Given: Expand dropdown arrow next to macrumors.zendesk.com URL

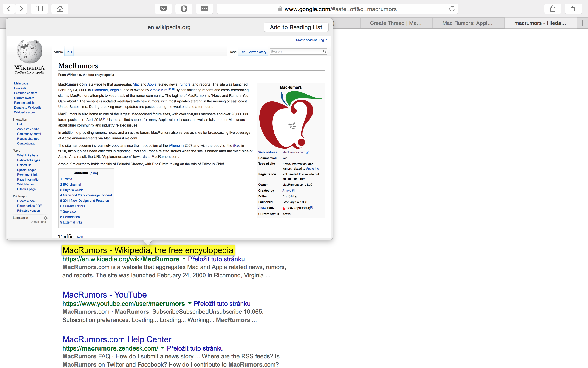Looking at the screenshot, I should coord(163,348).
